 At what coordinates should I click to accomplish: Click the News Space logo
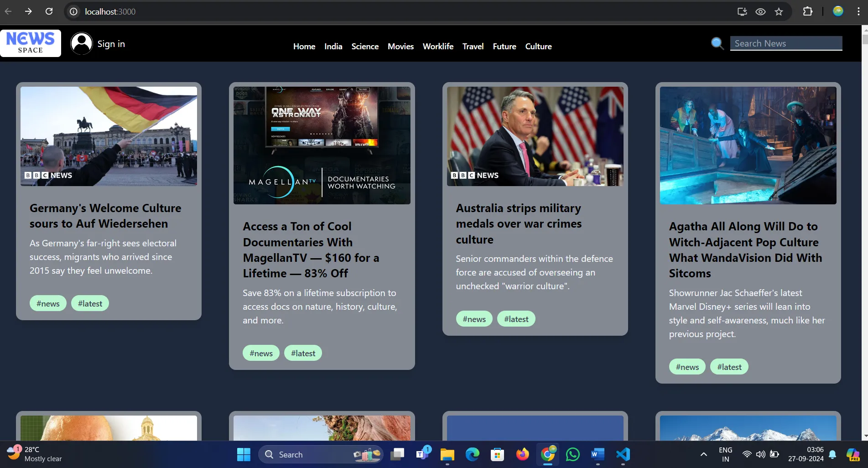point(31,43)
